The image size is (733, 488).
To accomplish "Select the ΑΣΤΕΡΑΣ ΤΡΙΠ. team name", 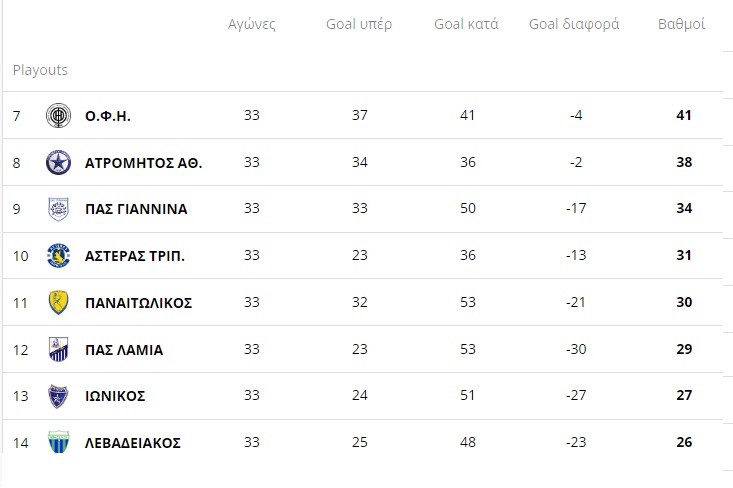I will coord(135,256).
